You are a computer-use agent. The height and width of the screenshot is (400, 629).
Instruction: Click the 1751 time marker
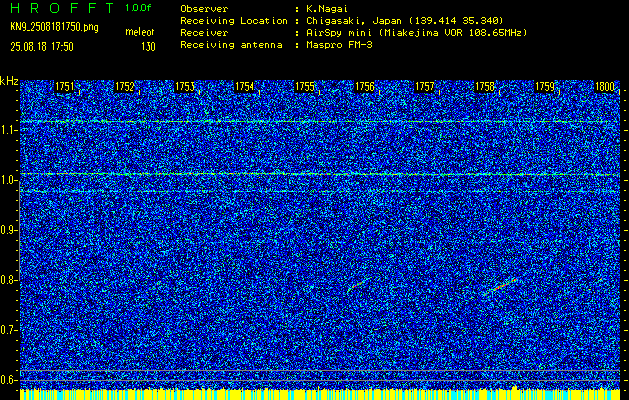pyautogui.click(x=64, y=87)
